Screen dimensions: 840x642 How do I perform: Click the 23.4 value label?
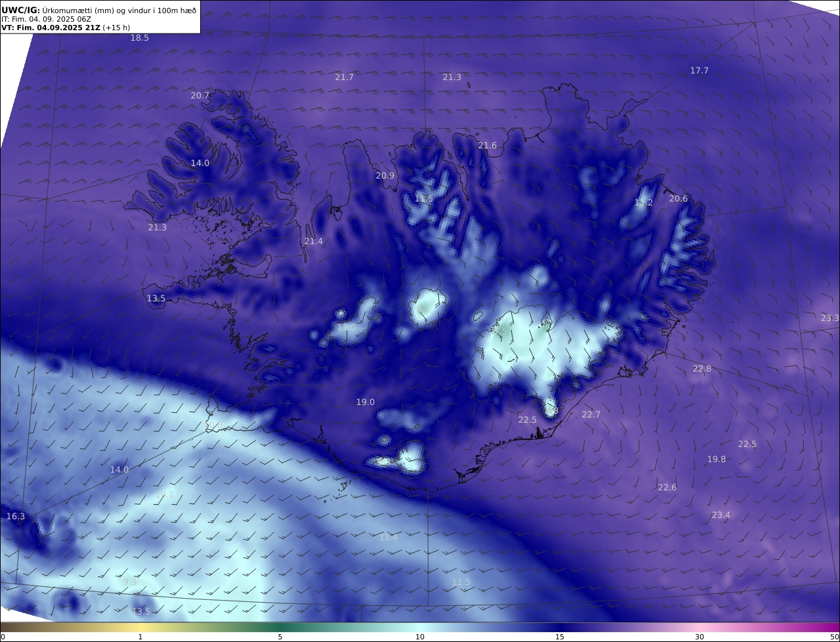721,515
